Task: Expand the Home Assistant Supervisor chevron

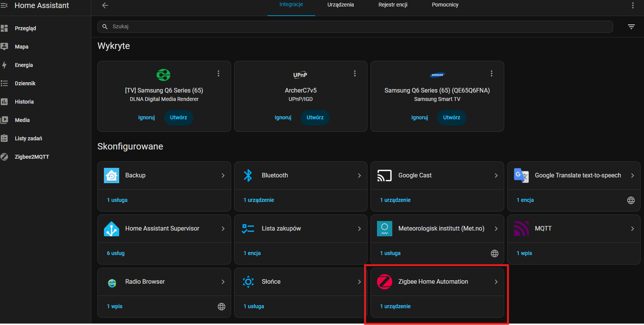Action: [223, 229]
